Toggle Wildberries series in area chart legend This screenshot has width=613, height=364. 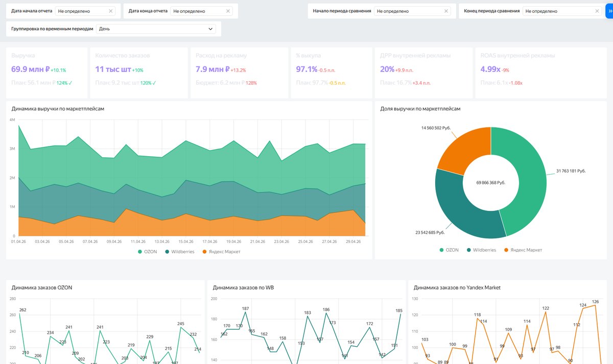coord(179,252)
